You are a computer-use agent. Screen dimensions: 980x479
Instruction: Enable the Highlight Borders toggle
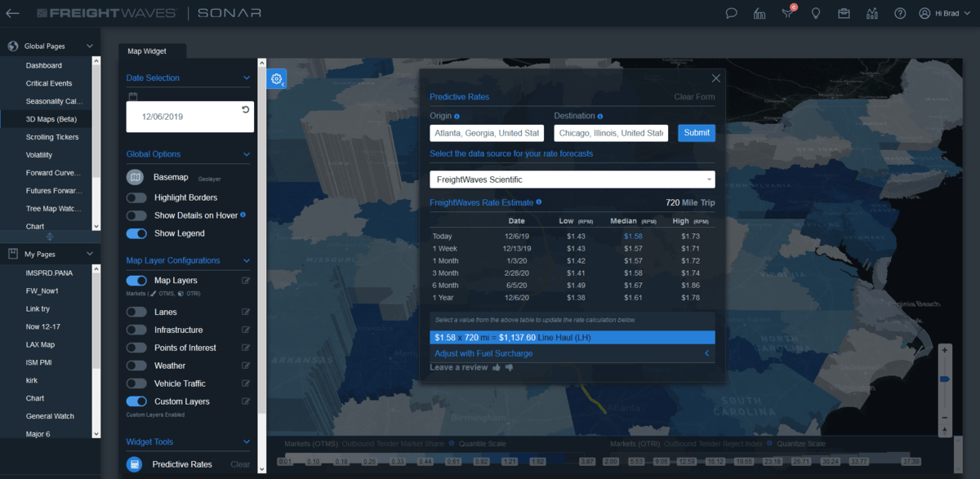click(136, 197)
